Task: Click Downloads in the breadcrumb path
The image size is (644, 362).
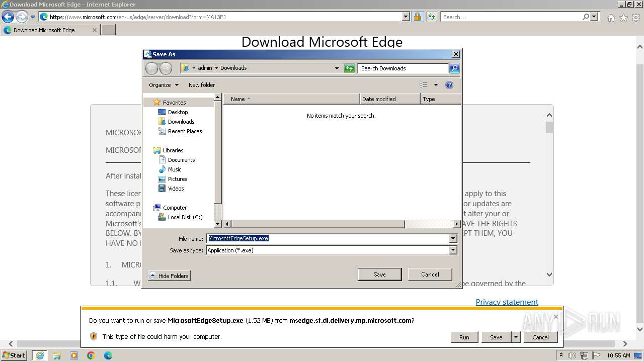Action: click(x=233, y=68)
